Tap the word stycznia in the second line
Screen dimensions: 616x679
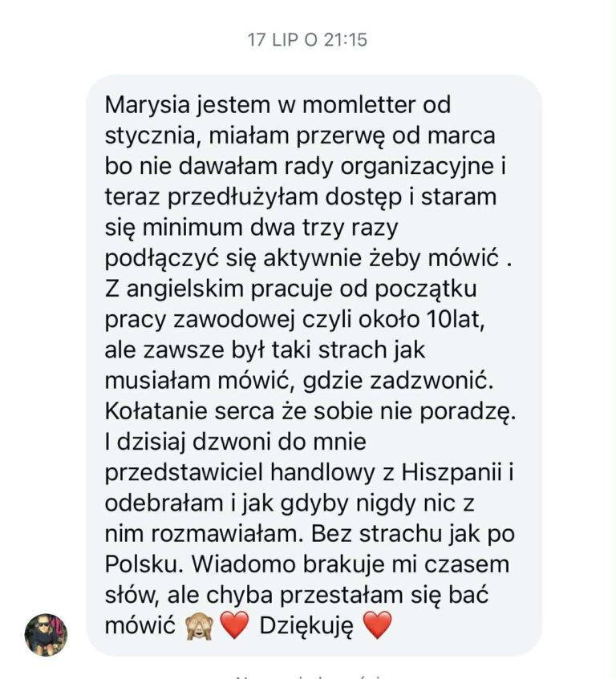tap(152, 137)
